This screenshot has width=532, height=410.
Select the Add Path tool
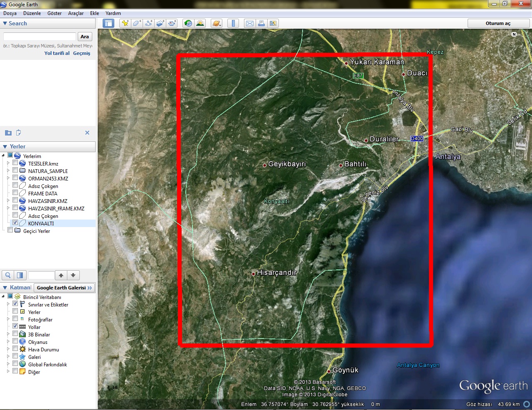(148, 23)
